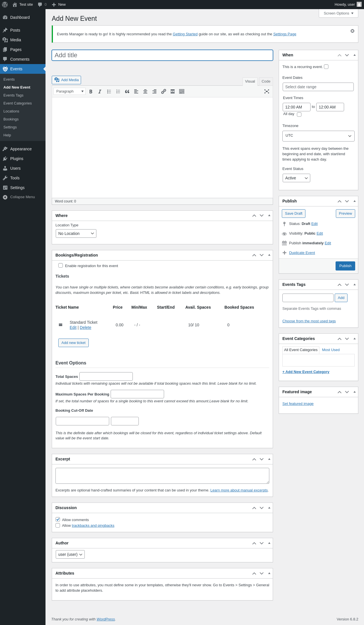
Task: Open the Paragraph format dropdown
Action: 70,91
